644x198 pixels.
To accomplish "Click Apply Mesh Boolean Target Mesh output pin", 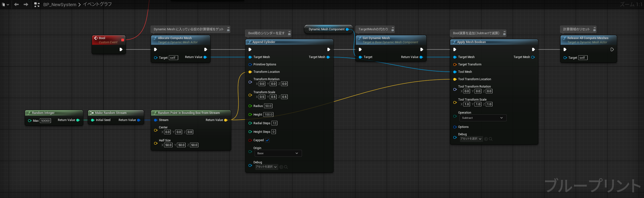I will [x=533, y=57].
